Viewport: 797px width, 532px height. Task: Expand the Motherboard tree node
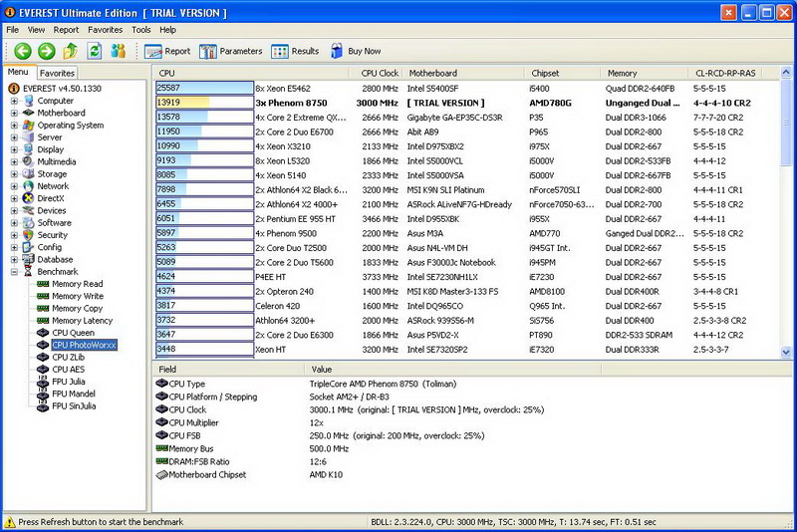tap(14, 113)
